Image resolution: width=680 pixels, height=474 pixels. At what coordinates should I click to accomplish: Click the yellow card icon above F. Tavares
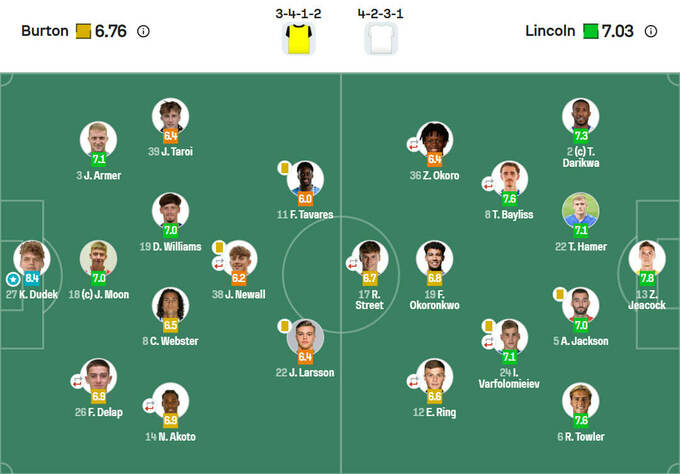coord(285,168)
